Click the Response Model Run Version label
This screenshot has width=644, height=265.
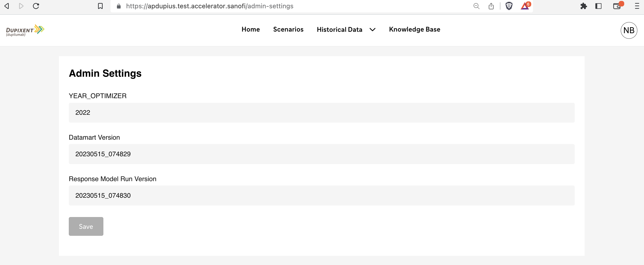(113, 179)
